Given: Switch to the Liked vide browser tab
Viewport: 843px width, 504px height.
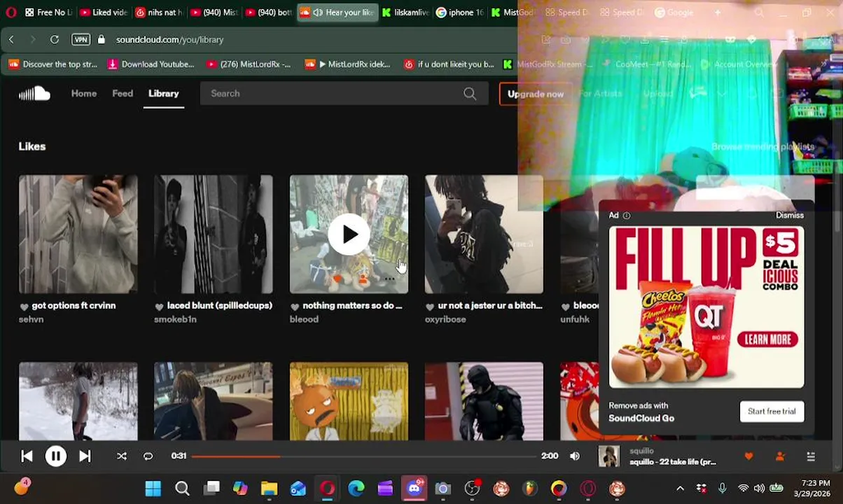Looking at the screenshot, I should coord(104,13).
